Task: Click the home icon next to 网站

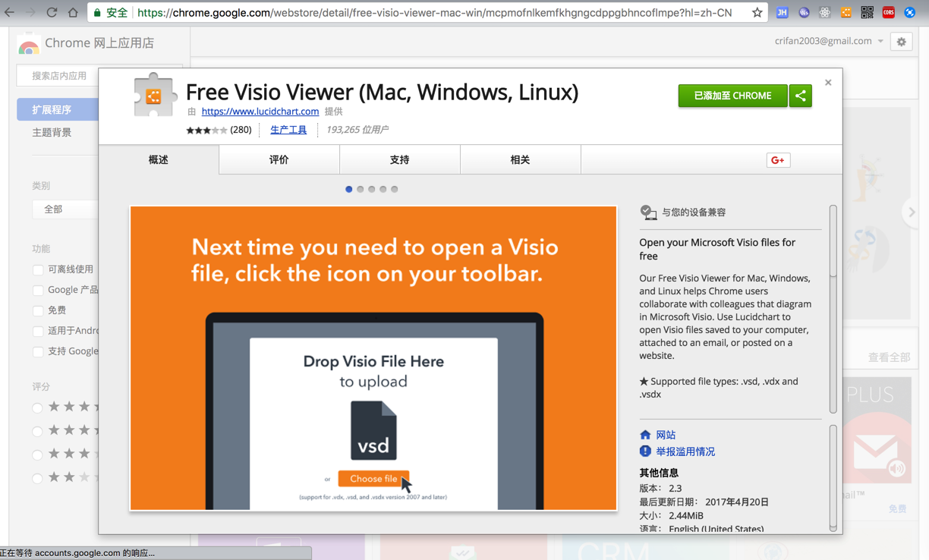Action: [645, 435]
